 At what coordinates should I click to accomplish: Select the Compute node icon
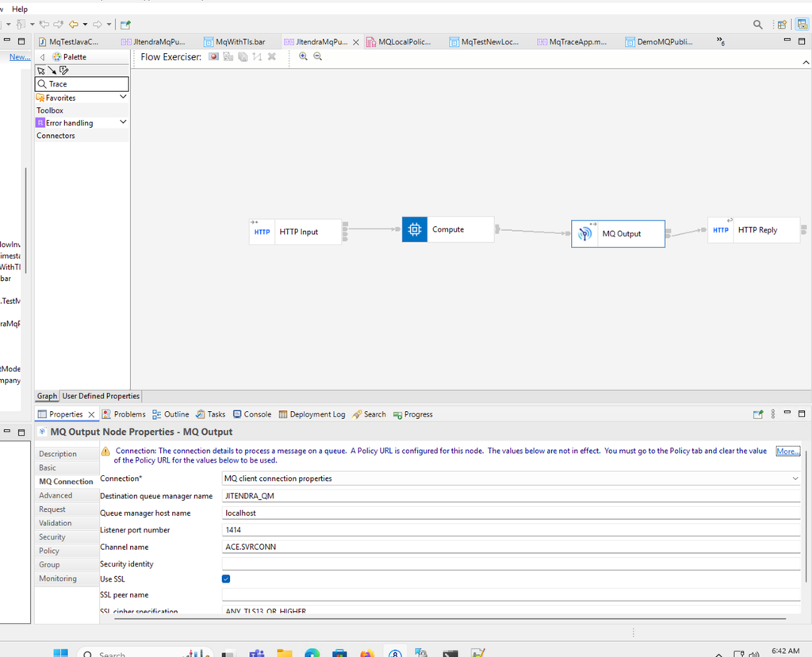[414, 229]
